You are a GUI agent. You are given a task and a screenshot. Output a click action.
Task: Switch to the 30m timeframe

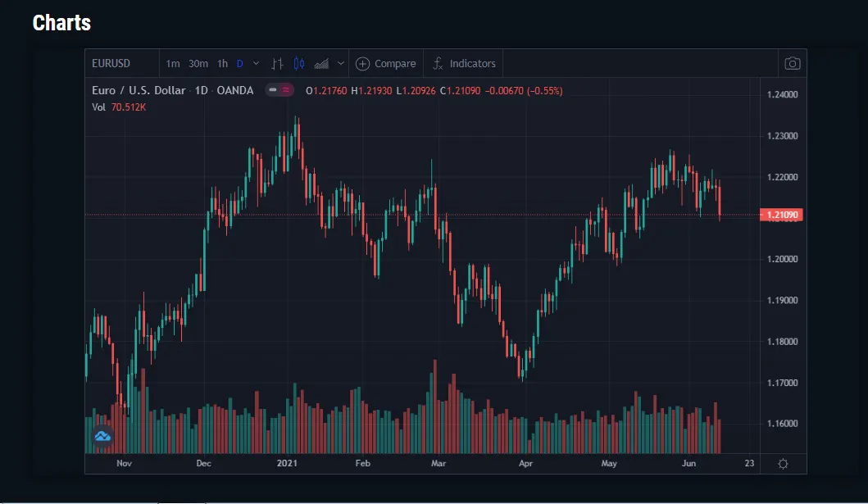[x=198, y=64]
